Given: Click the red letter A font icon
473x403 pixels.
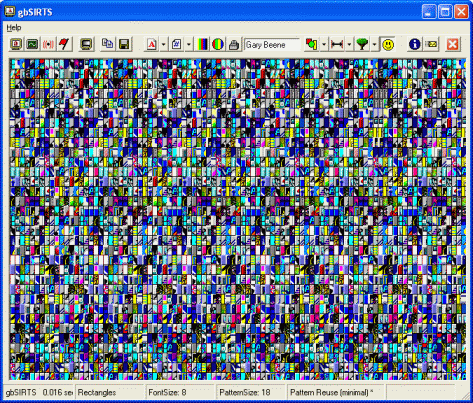Looking at the screenshot, I should [x=152, y=44].
